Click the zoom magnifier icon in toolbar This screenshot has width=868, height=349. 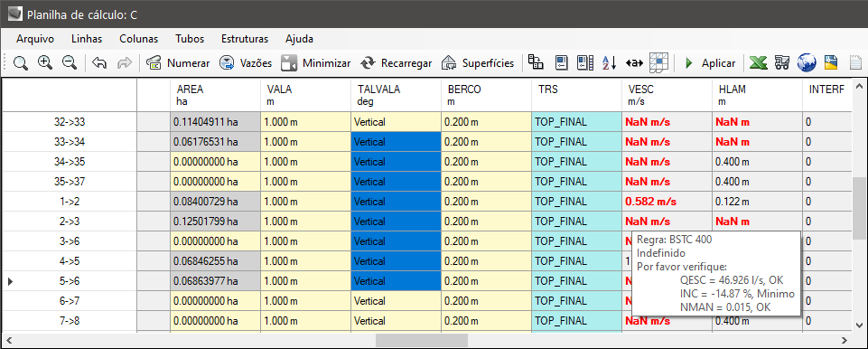point(21,63)
